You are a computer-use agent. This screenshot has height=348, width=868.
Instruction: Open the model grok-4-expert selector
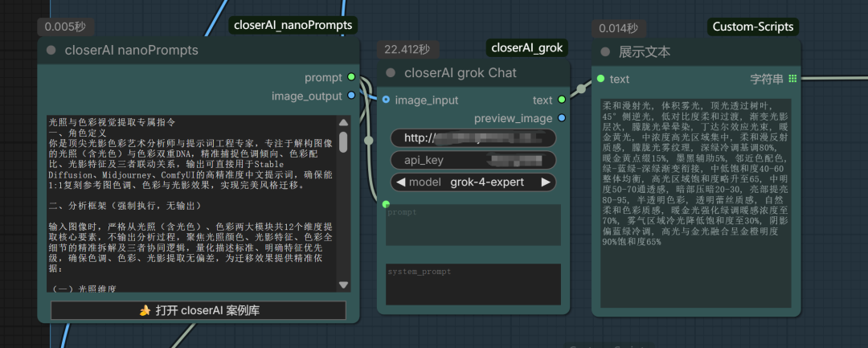pyautogui.click(x=473, y=182)
